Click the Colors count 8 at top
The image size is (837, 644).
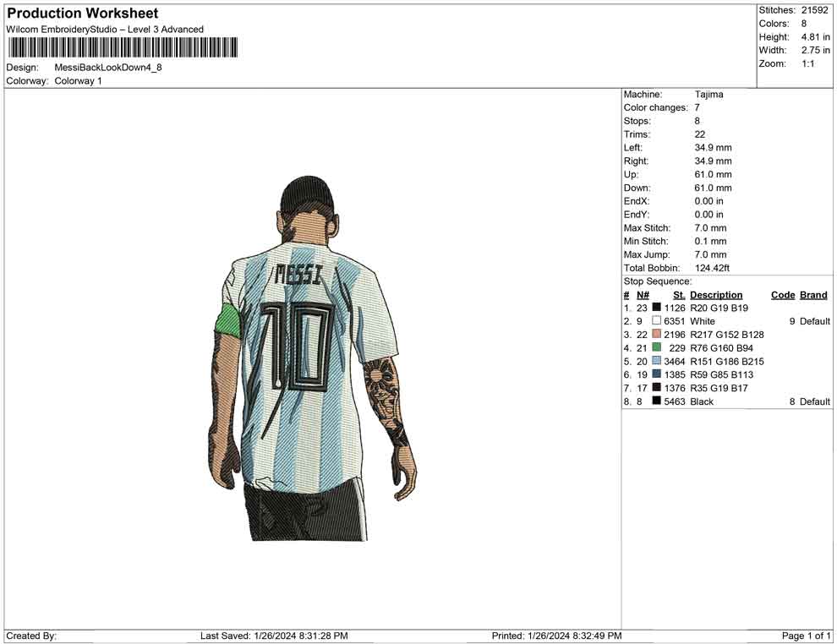point(804,24)
